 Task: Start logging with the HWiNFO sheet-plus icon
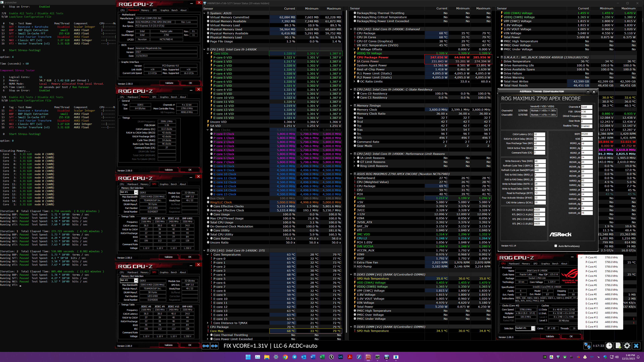tap(618, 346)
